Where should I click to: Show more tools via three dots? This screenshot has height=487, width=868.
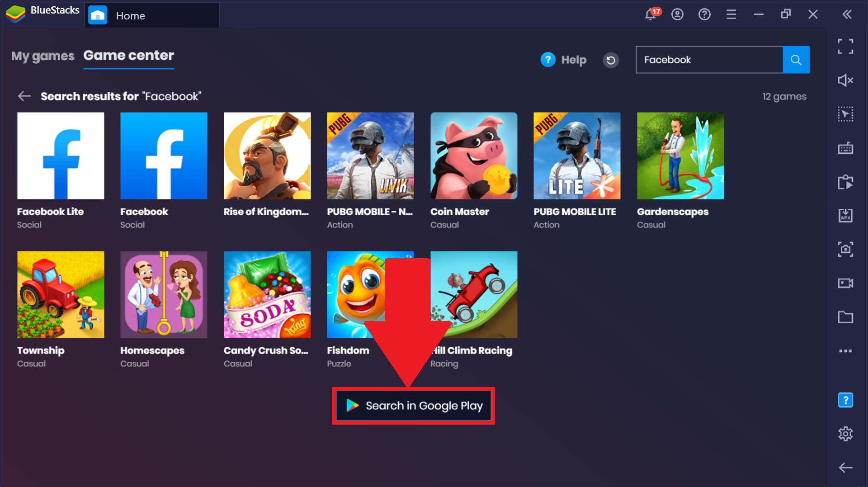click(x=845, y=351)
